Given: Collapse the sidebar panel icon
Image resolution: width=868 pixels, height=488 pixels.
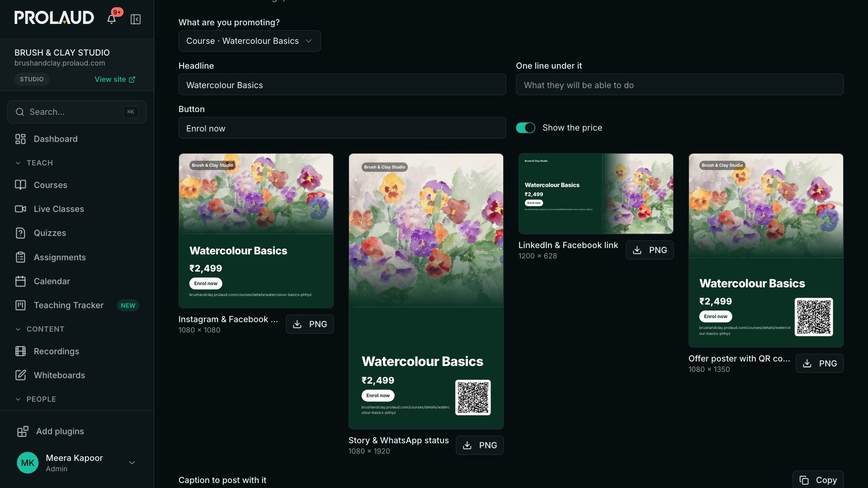Looking at the screenshot, I should [x=136, y=19].
